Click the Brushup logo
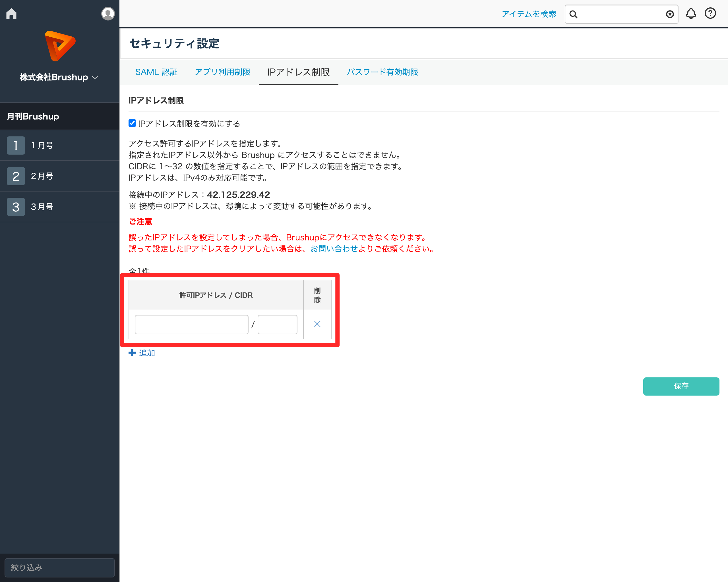This screenshot has width=728, height=582. click(60, 46)
